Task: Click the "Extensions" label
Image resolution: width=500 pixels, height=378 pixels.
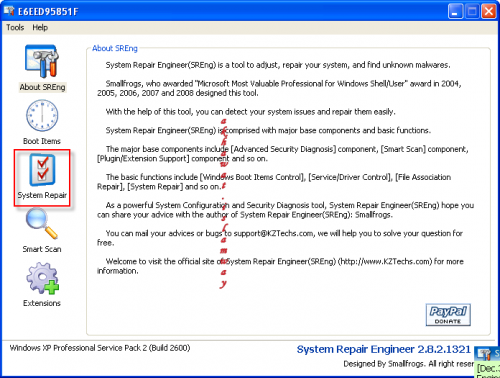Action: pos(42,303)
